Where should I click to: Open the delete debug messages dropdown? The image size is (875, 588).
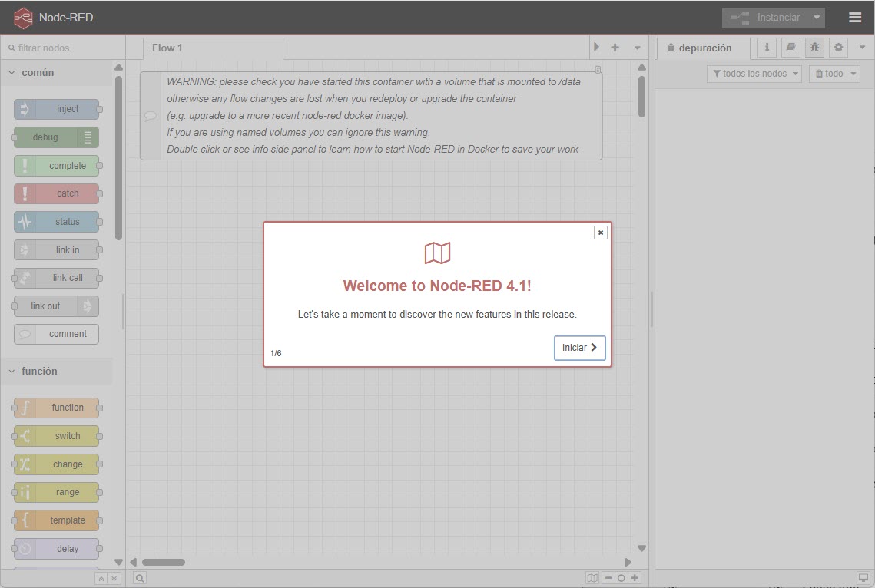click(834, 73)
